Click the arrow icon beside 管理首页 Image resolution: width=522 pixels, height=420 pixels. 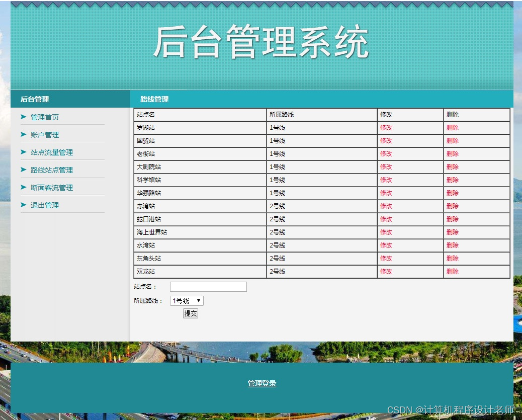23,116
